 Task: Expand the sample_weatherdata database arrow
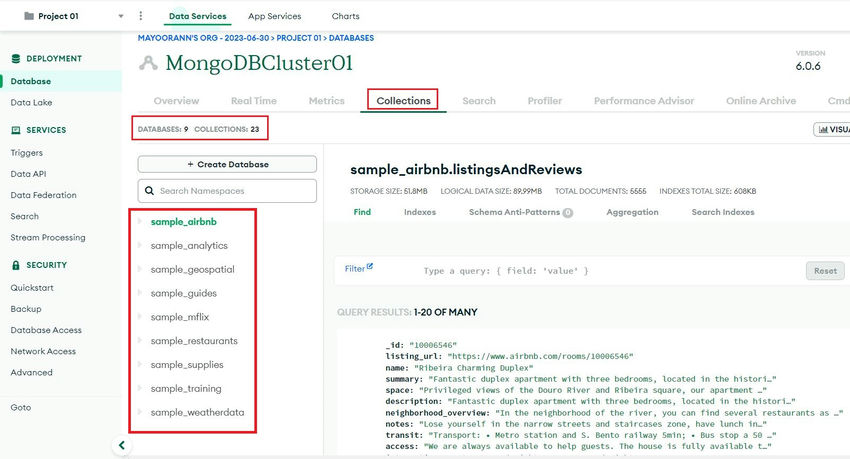140,412
